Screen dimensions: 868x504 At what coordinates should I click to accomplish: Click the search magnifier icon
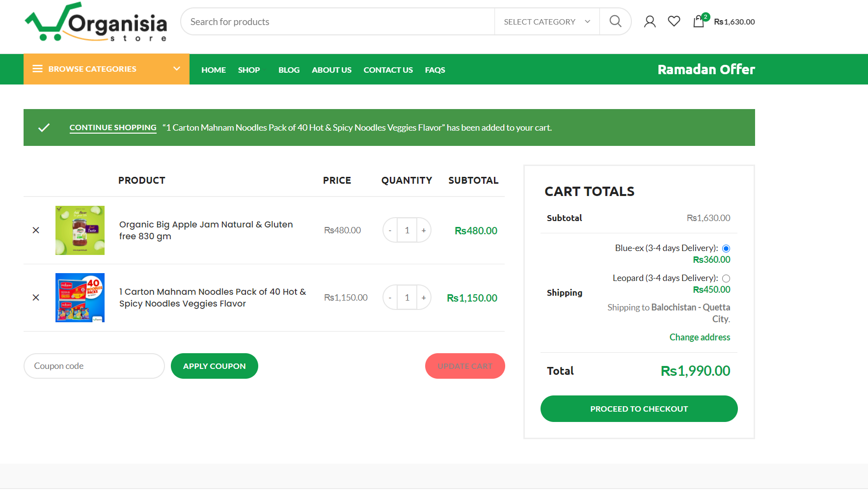click(615, 21)
